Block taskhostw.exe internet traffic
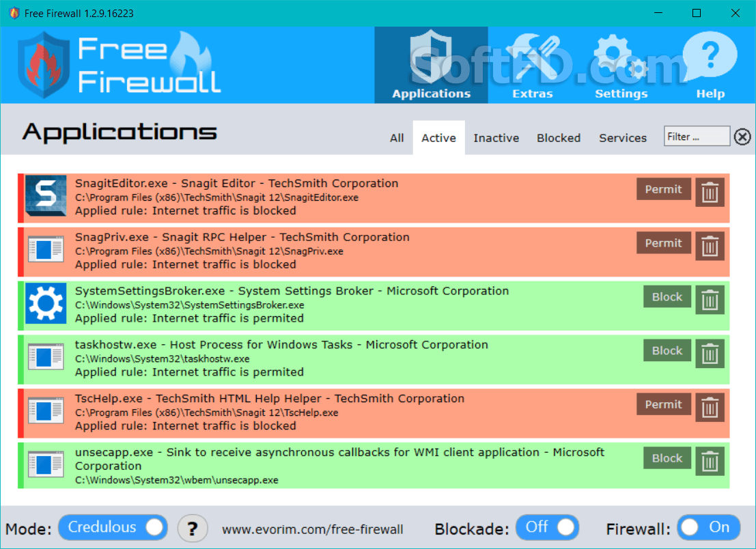This screenshot has width=756, height=549. coord(667,350)
